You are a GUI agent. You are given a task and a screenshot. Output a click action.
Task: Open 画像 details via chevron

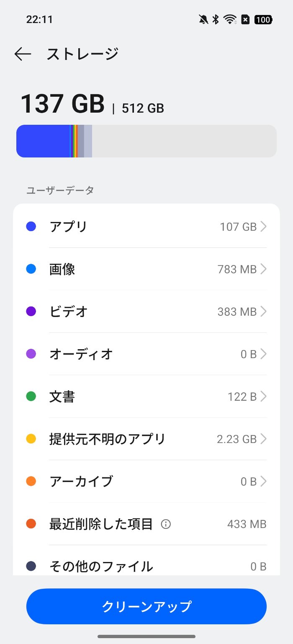click(263, 269)
